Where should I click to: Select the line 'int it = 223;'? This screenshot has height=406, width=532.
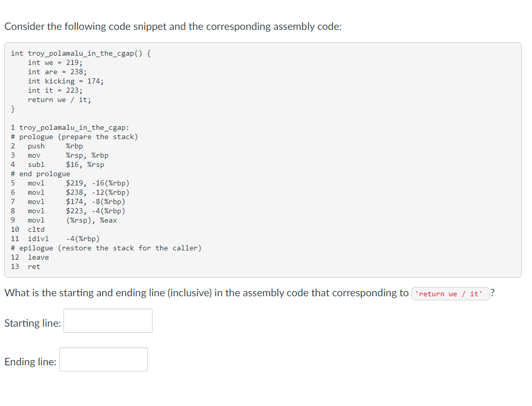55,90
